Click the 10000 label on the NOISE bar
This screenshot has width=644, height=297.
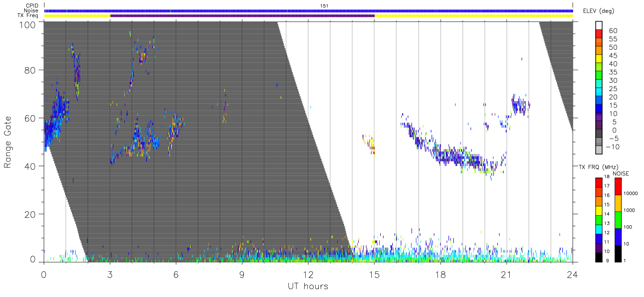pyautogui.click(x=631, y=193)
